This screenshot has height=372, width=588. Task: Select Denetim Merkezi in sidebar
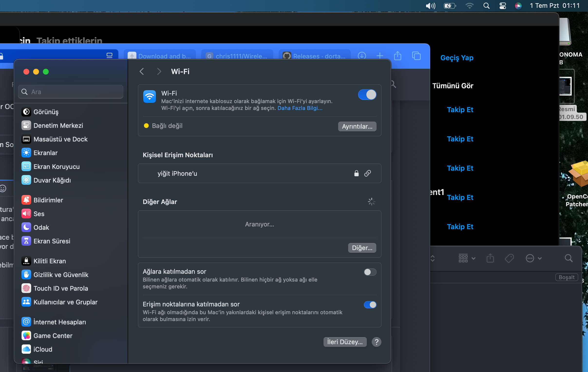(x=58, y=125)
